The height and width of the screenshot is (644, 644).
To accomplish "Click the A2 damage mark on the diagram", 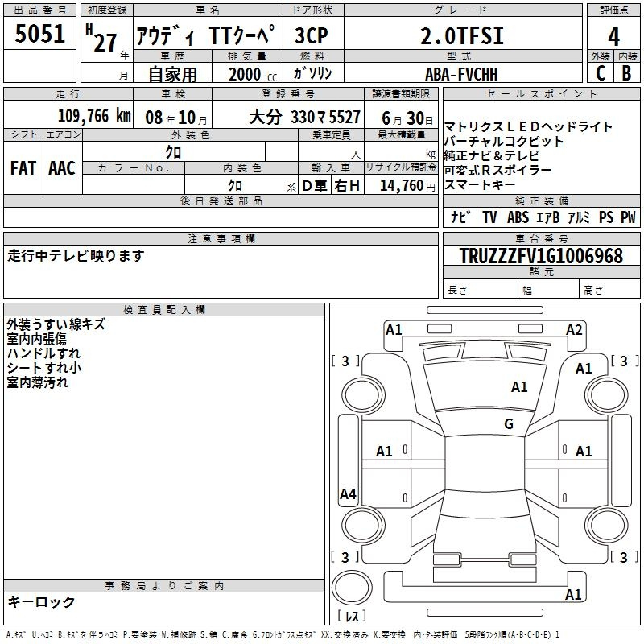I will pos(574,330).
